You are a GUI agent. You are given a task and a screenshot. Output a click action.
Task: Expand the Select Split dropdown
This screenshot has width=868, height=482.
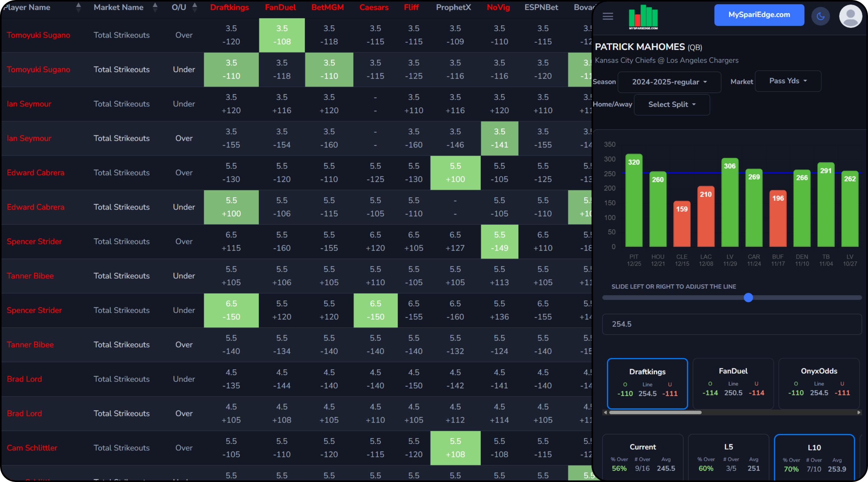pyautogui.click(x=672, y=104)
